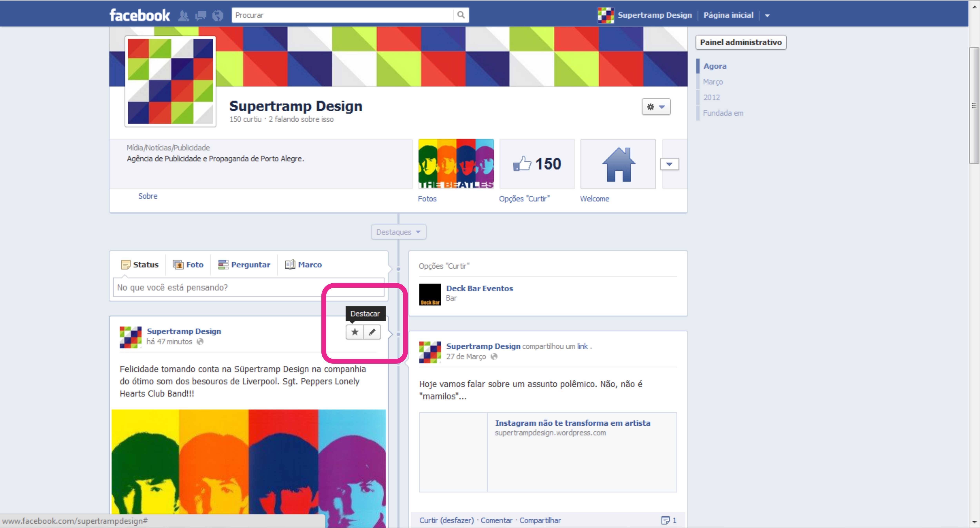Expand the apps row arrow button

(x=669, y=164)
